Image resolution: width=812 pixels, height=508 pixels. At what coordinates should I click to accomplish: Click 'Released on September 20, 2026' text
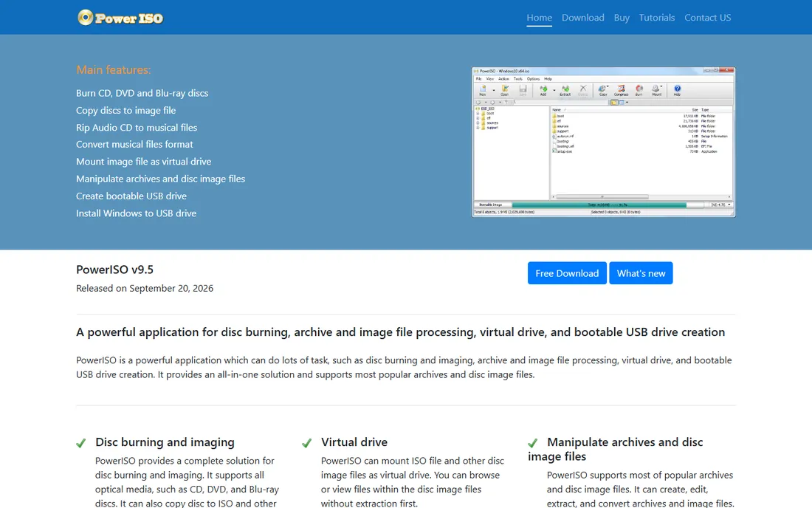145,289
